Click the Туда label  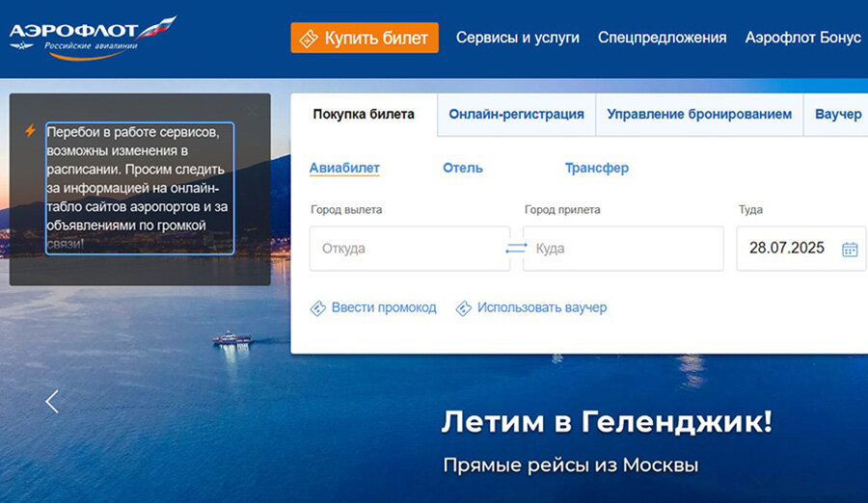pos(750,210)
